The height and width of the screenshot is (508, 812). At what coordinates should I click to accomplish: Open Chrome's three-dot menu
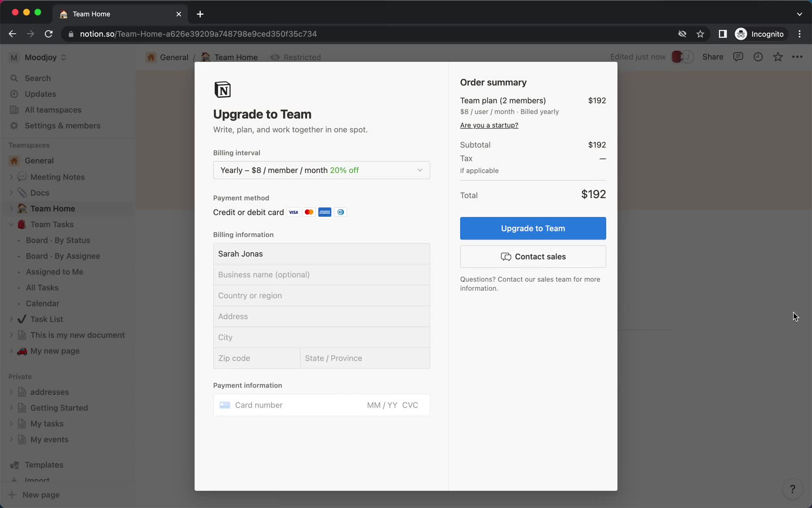click(x=799, y=34)
